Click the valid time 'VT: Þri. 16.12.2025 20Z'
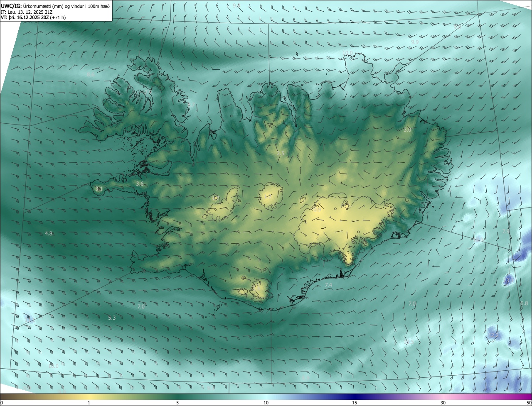This screenshot has width=532, height=406. click(24, 17)
